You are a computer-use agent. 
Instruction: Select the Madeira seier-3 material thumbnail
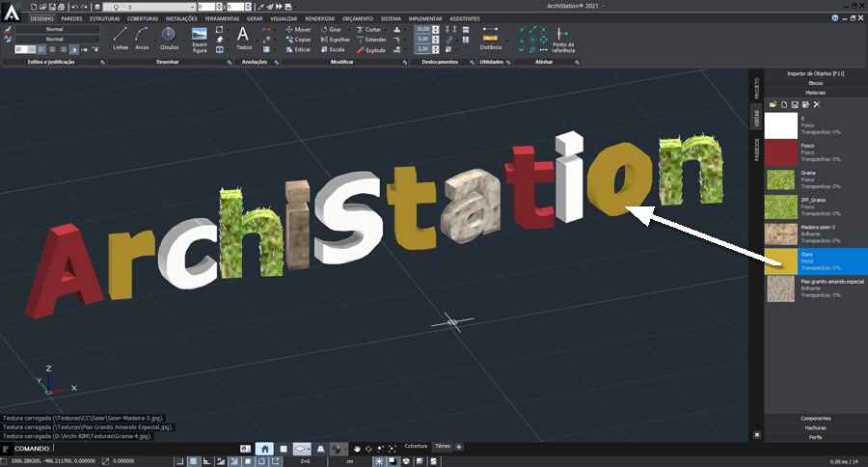[x=780, y=233]
